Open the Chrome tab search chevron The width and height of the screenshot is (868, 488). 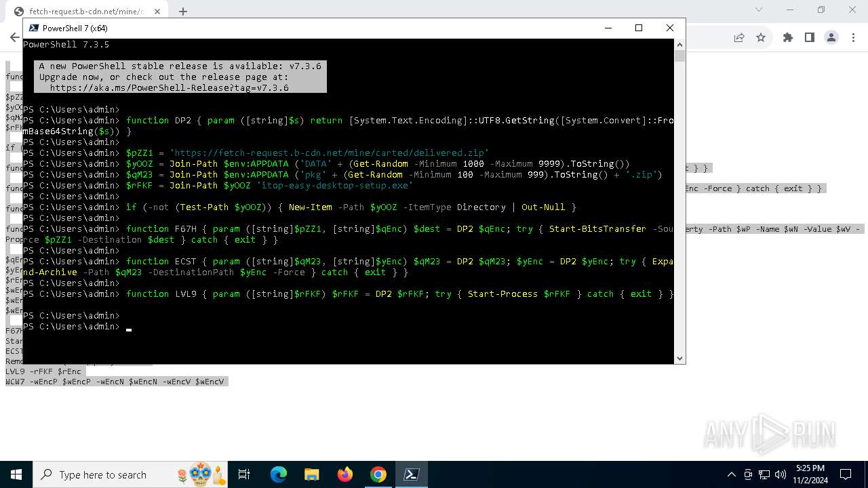[x=759, y=9]
